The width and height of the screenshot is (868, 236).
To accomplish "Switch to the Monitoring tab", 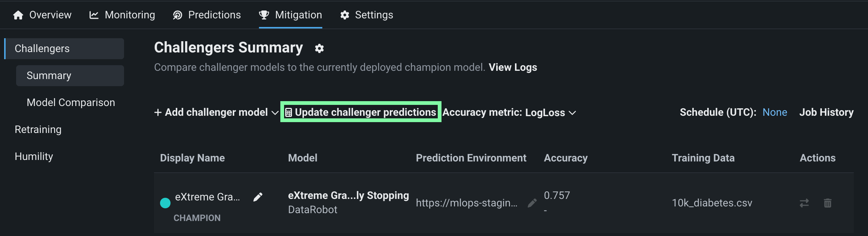I will (122, 15).
